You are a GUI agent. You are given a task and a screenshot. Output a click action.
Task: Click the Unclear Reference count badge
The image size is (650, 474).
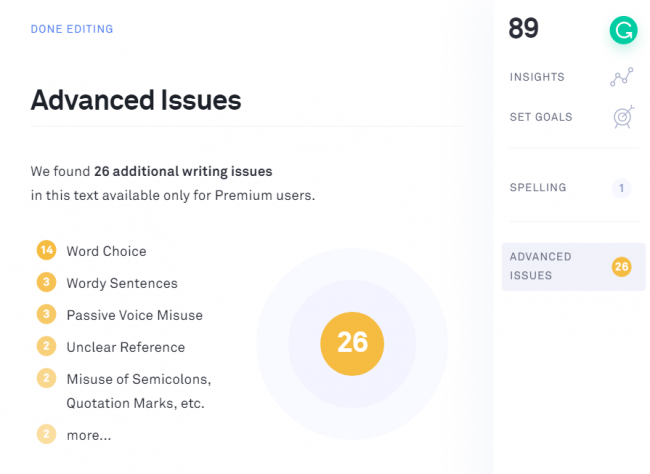46,346
